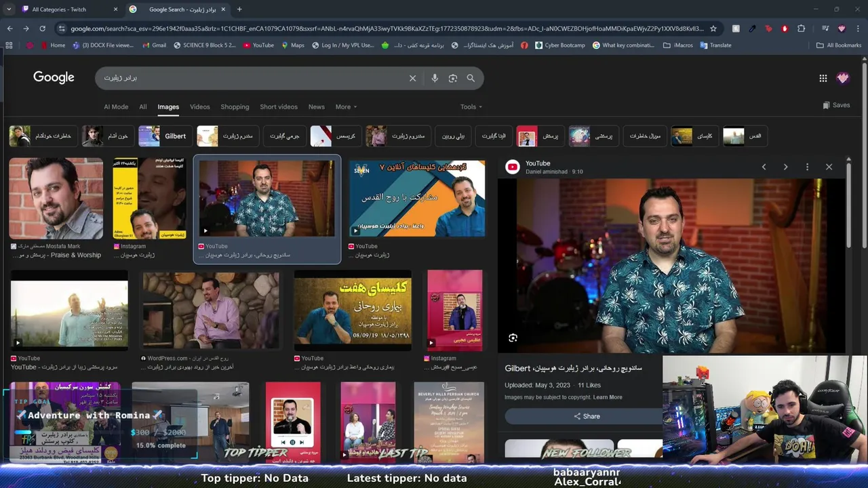This screenshot has height=488, width=868.
Task: Open the iMacros bookmark folder
Action: (678, 45)
